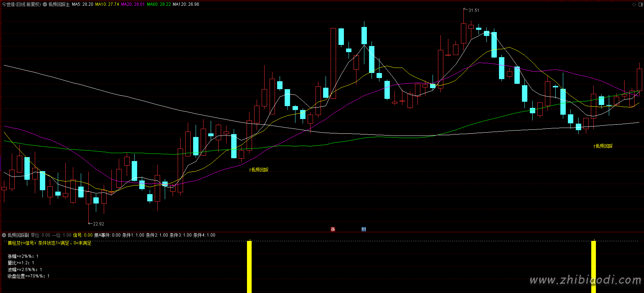Click the 量比>=1.2: 1 condition line
Screen dimensions: 644x293
click(x=21, y=263)
